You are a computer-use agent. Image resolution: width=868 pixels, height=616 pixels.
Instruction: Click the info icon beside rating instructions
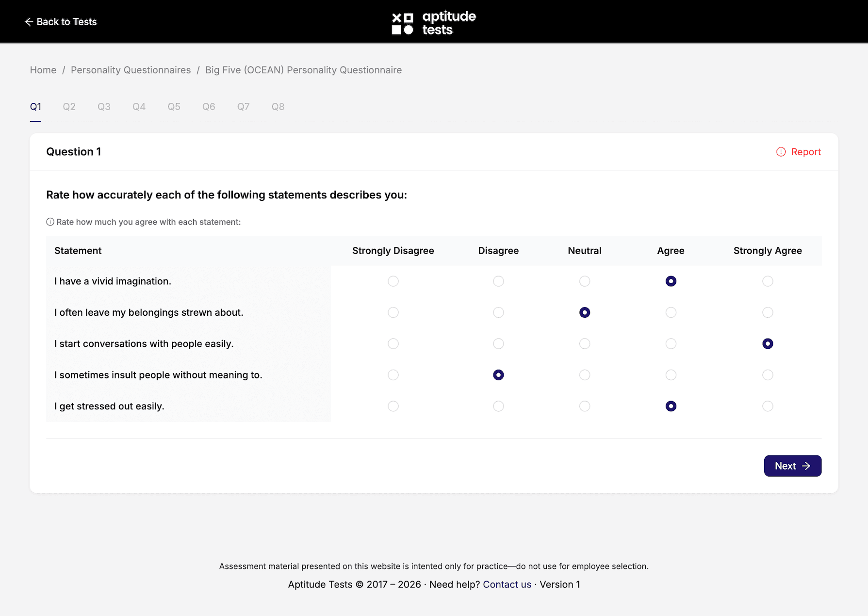(50, 222)
